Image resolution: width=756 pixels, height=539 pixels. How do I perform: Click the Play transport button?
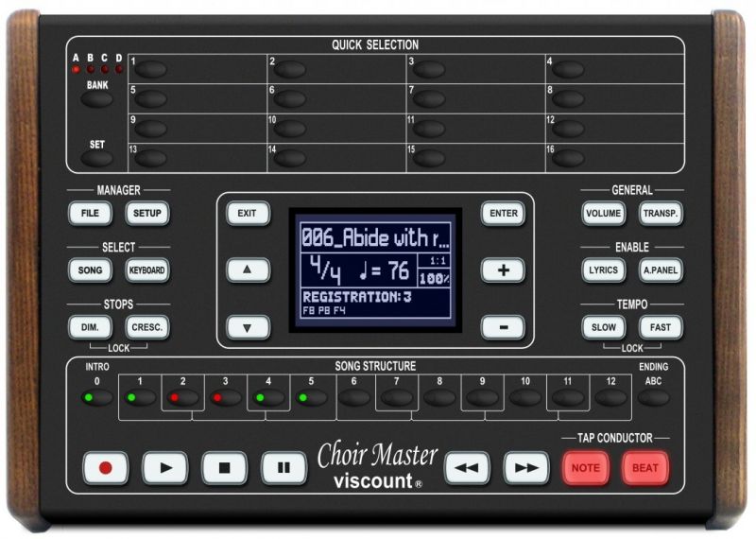pyautogui.click(x=164, y=467)
